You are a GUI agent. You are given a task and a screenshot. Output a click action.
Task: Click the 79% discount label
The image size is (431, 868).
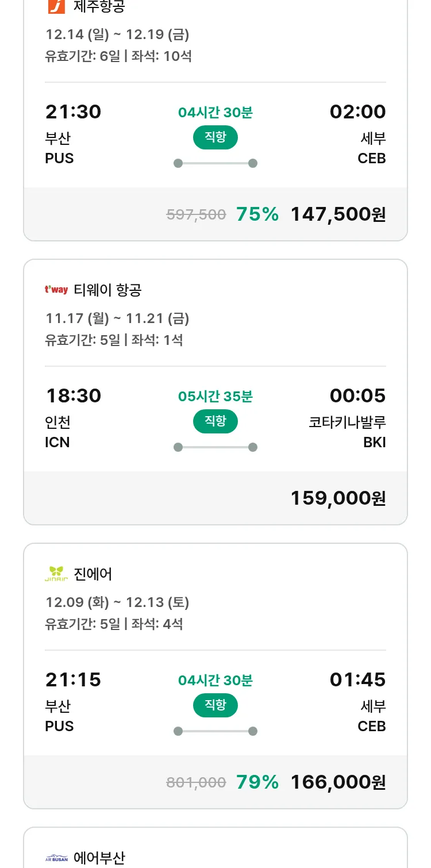point(257,782)
